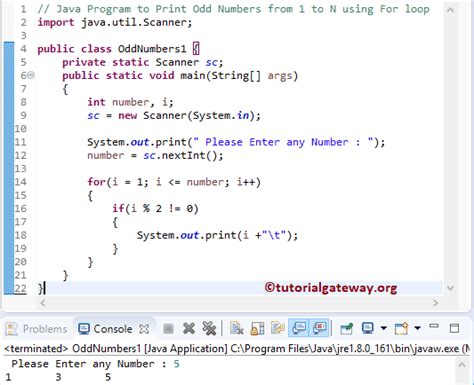This screenshot has width=474, height=385.
Task: Click the Terminate button in Console toolbar
Action: tap(168, 329)
